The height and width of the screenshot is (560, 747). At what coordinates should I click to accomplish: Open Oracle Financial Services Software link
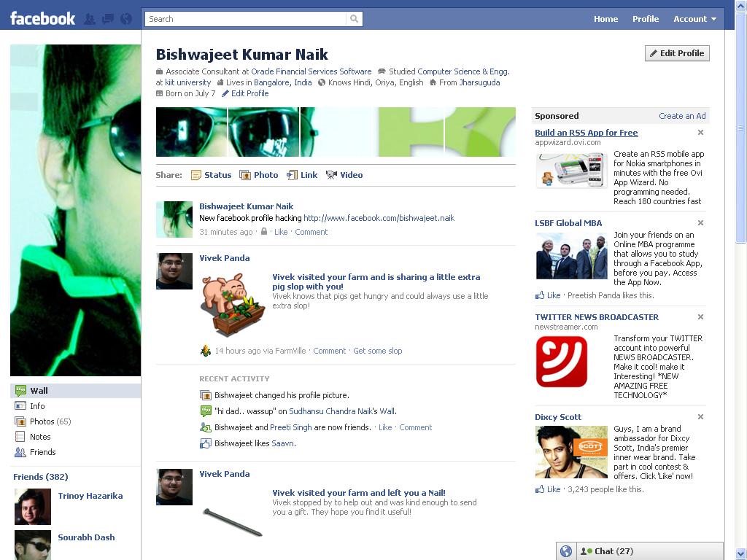(311, 71)
